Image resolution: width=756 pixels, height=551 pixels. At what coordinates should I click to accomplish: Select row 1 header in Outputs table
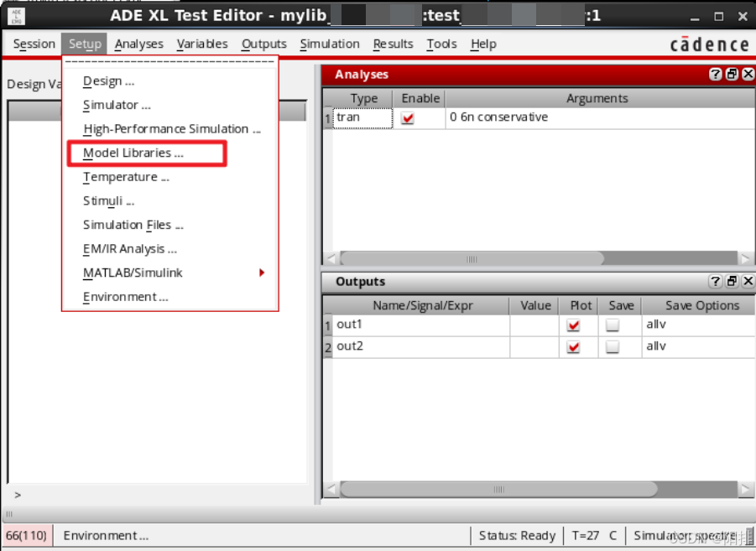pyautogui.click(x=328, y=325)
